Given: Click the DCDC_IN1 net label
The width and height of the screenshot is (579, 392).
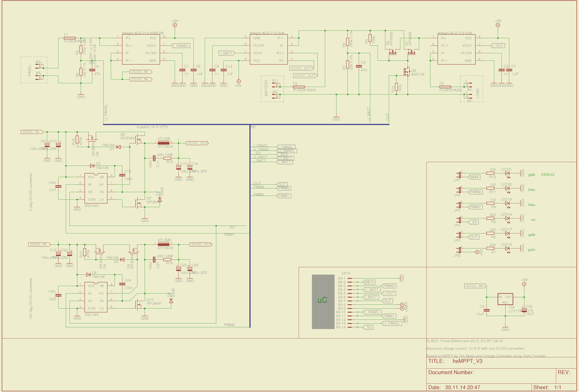Looking at the screenshot, I should pos(476,286).
